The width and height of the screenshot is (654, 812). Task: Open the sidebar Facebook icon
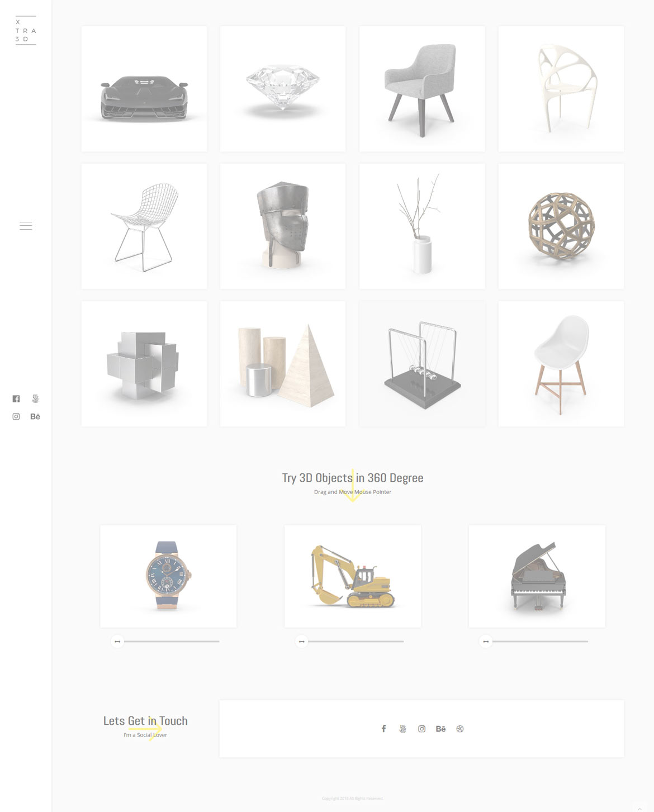pos(16,398)
